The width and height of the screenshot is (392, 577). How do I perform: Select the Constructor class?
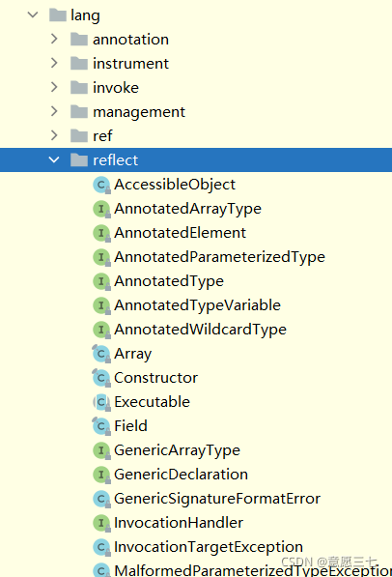pos(155,378)
